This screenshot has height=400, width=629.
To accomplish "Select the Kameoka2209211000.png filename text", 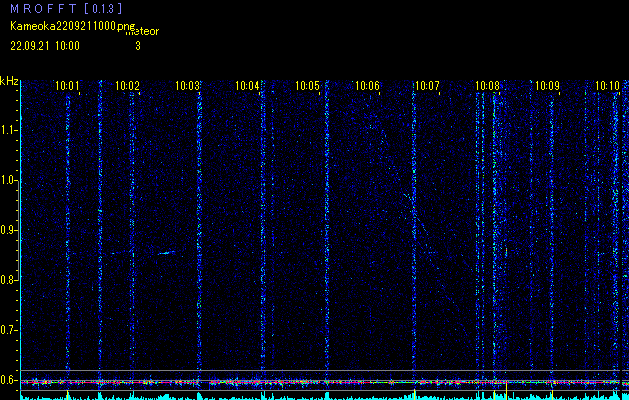I will (x=73, y=26).
